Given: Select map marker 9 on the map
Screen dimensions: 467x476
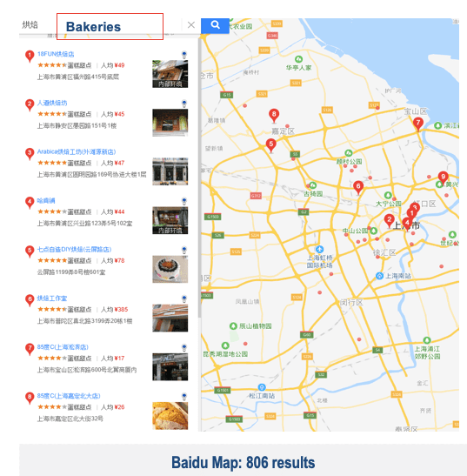Looking at the screenshot, I should 443,178.
